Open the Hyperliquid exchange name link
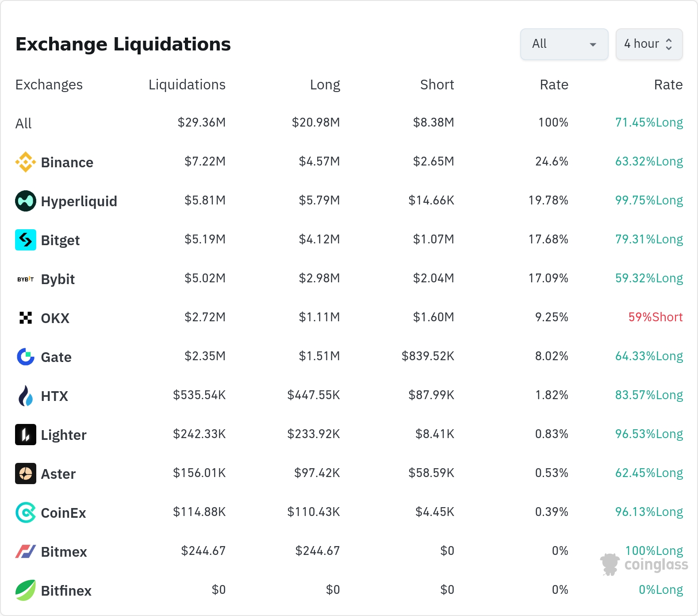 79,201
